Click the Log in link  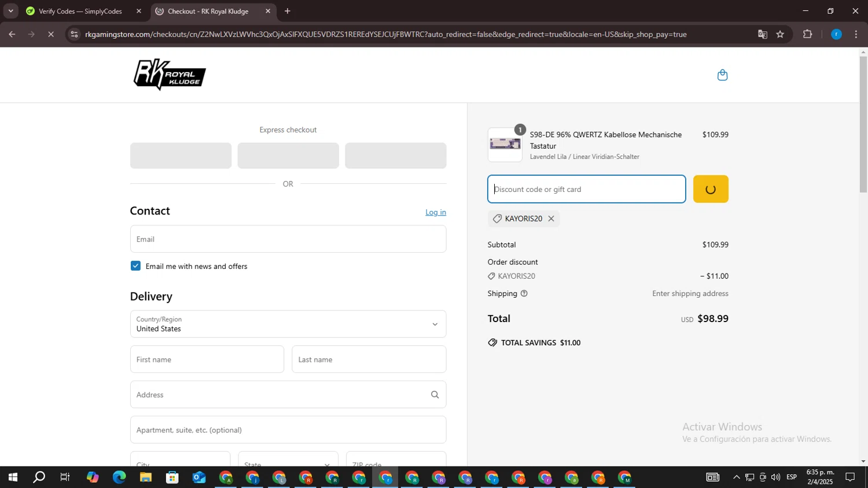(x=436, y=212)
